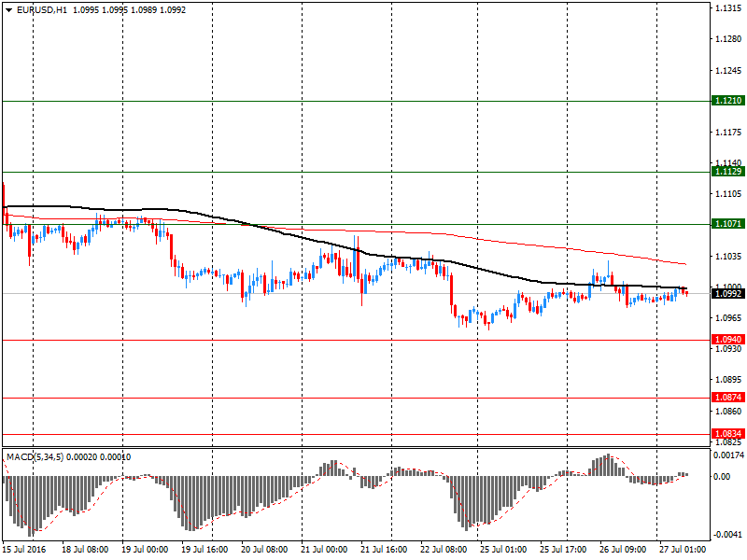Image resolution: width=747 pixels, height=560 pixels.
Task: Click the 1.1315 price scale value
Action: [729, 8]
